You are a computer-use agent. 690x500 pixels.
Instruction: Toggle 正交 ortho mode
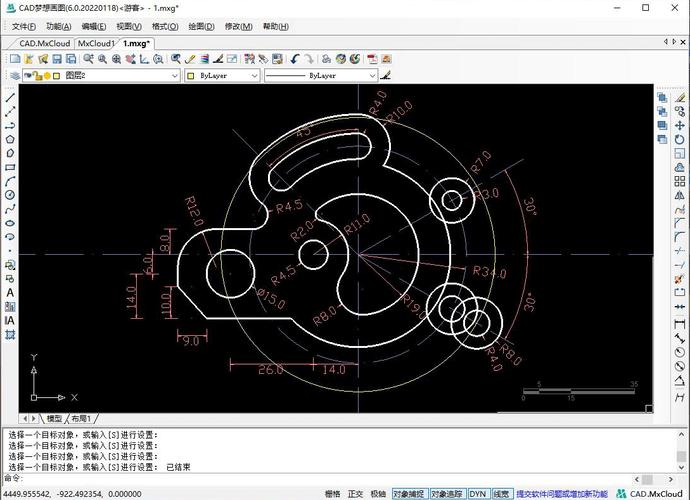pyautogui.click(x=356, y=494)
